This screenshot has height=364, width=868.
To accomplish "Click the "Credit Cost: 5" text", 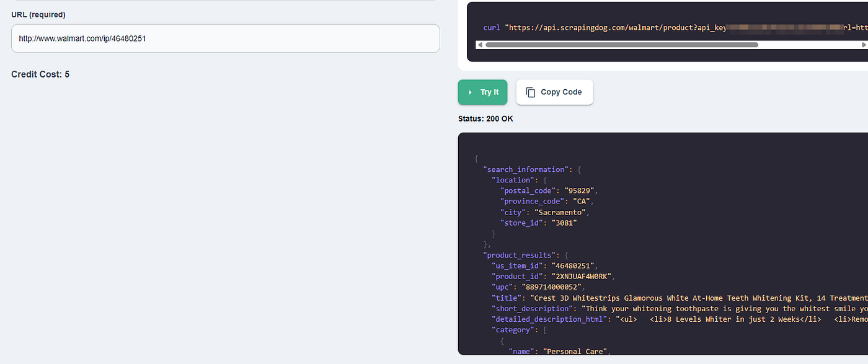I will coord(40,74).
